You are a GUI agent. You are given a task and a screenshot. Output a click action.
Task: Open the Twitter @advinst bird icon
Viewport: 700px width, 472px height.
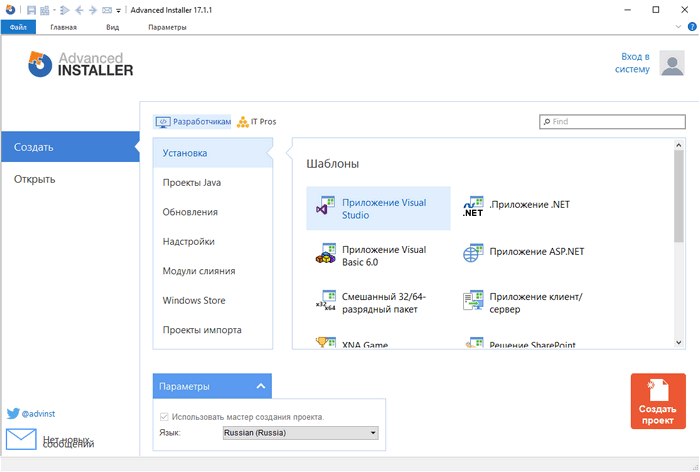tap(13, 412)
